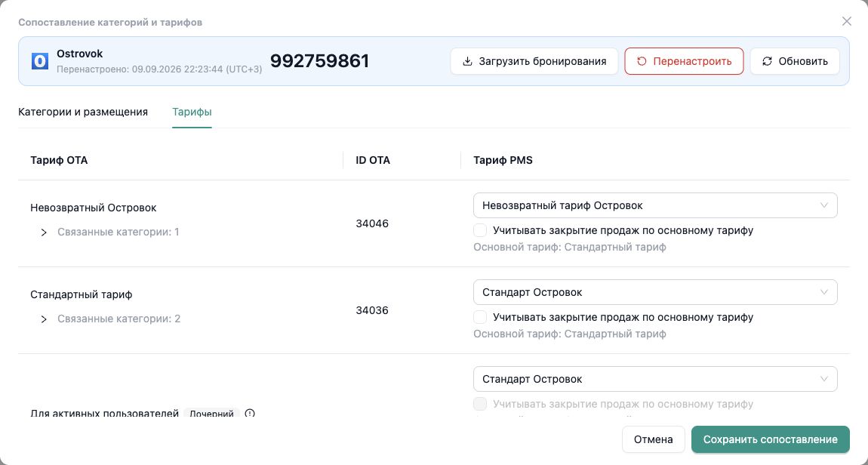This screenshot has height=465, width=868.
Task: Click the Обновить refresh button
Action: pyautogui.click(x=794, y=61)
